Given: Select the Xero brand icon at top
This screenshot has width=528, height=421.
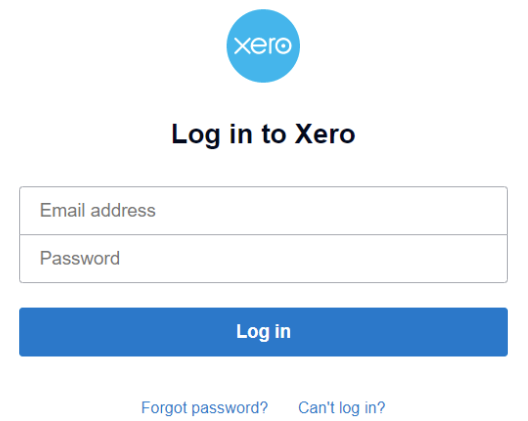Looking at the screenshot, I should click(263, 46).
